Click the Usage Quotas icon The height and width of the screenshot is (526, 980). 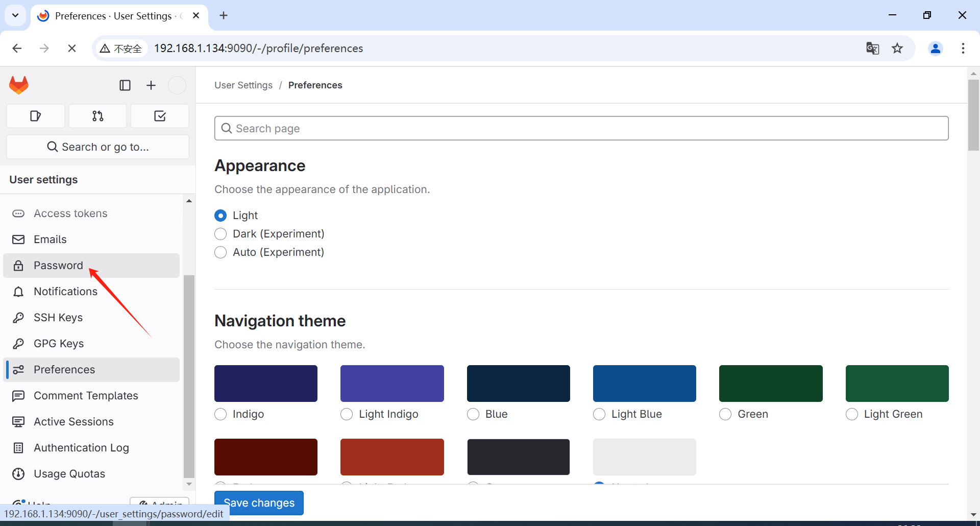click(18, 474)
